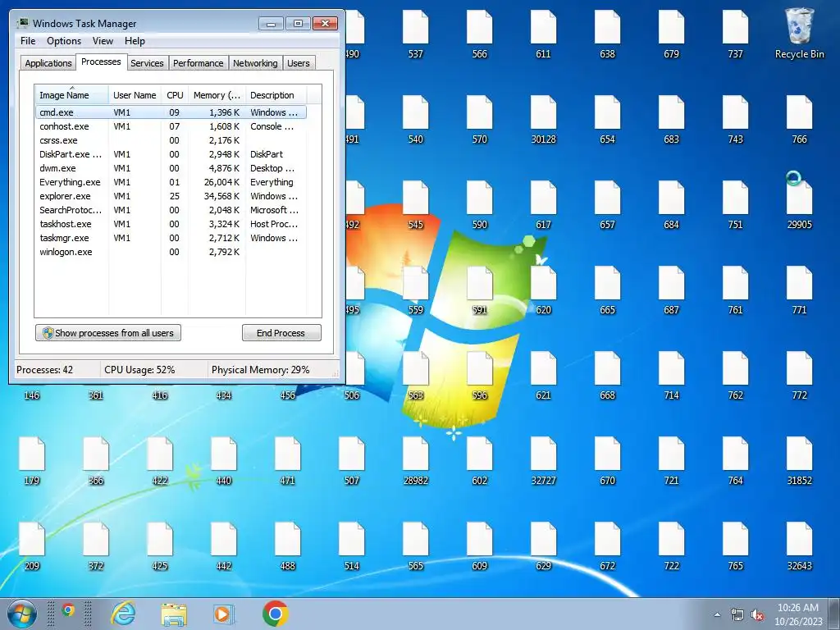The width and height of the screenshot is (840, 630).
Task: Select the conhost.exe process row
Action: 171,126
